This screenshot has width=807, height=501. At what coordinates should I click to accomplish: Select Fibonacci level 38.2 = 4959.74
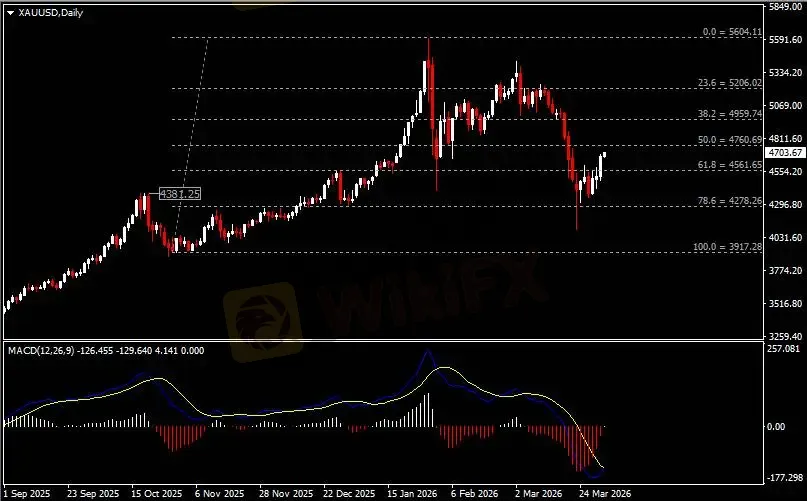(730, 114)
